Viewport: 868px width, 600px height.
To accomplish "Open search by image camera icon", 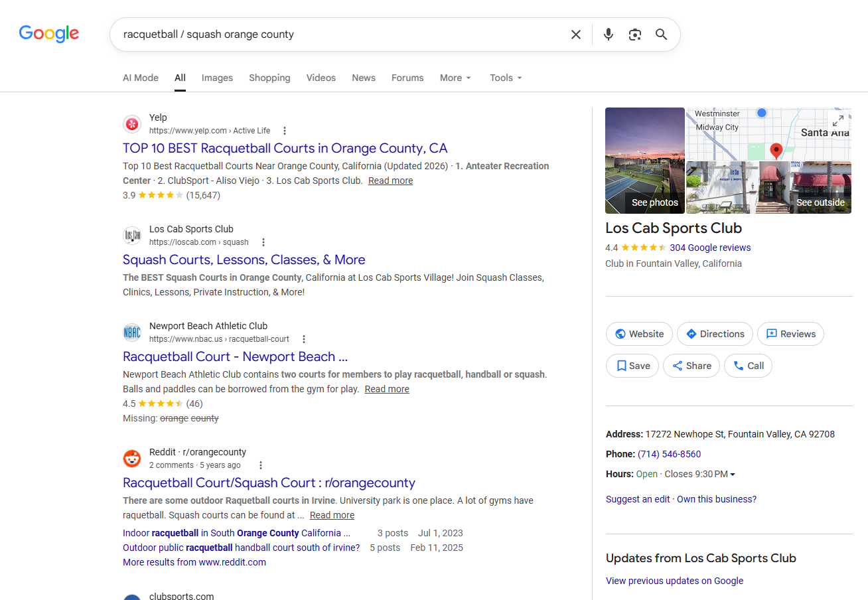I will coord(635,35).
